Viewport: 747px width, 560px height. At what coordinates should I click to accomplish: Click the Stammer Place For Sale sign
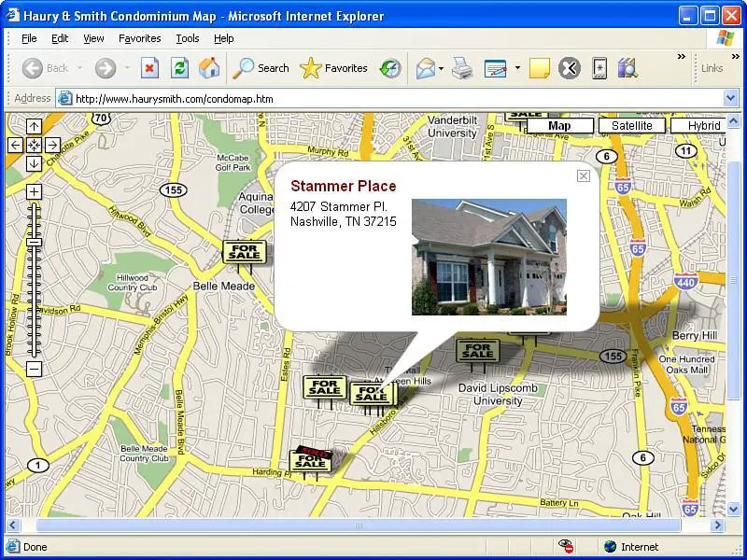pos(372,395)
